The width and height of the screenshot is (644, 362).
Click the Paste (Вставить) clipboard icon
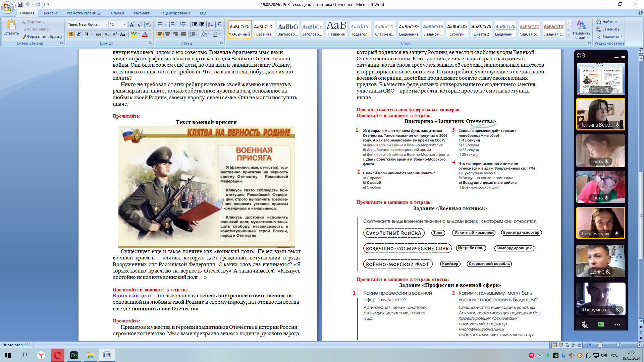11,25
